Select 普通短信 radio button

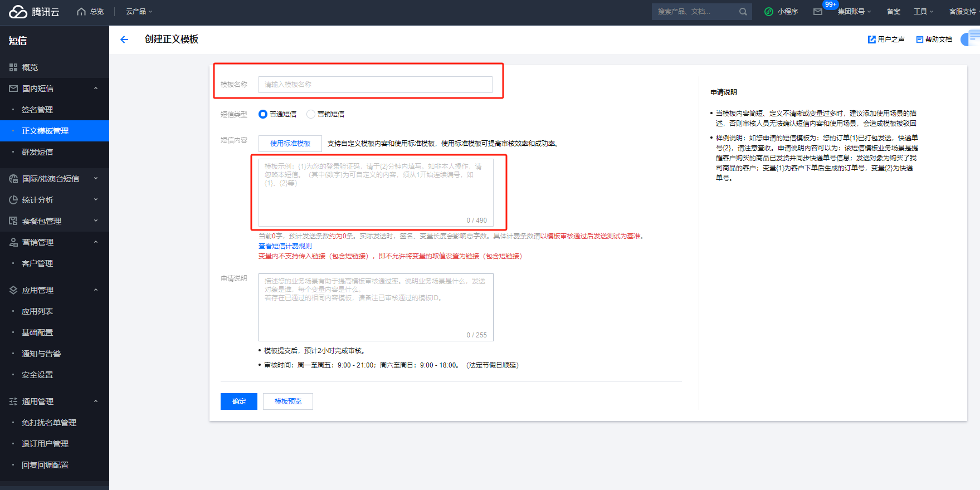pyautogui.click(x=263, y=114)
